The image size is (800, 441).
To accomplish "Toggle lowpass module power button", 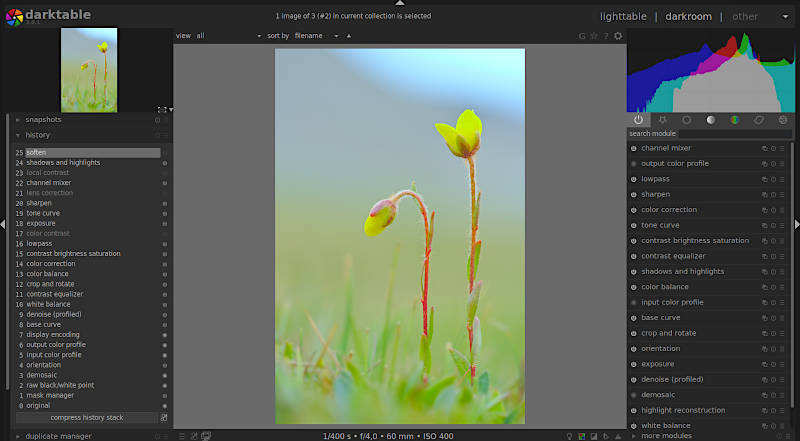I will tap(634, 179).
